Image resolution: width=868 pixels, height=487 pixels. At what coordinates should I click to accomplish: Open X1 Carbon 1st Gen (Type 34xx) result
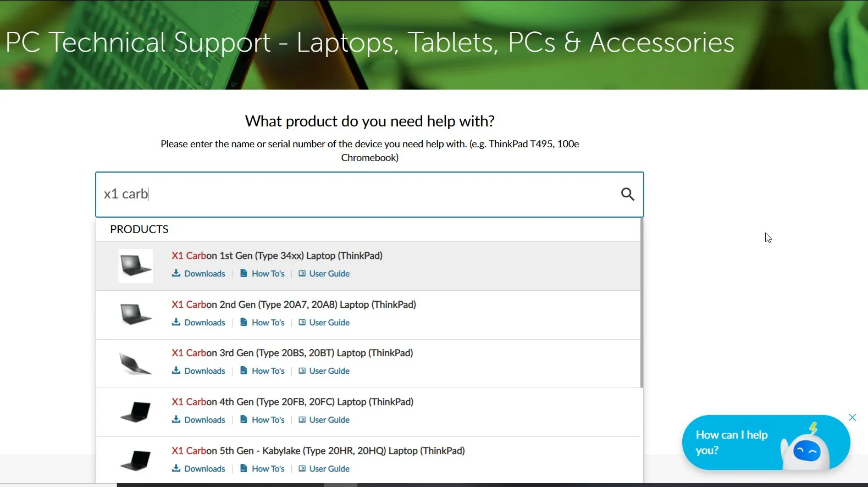pyautogui.click(x=277, y=256)
